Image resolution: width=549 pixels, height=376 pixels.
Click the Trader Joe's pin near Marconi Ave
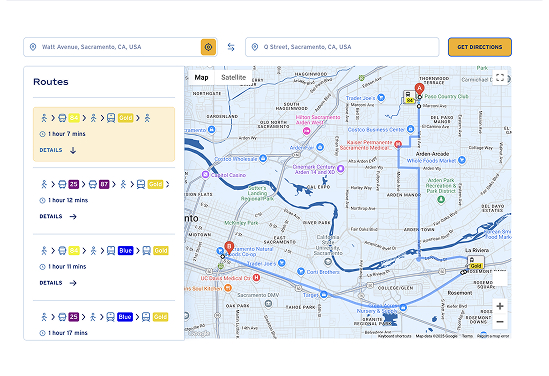[381, 98]
